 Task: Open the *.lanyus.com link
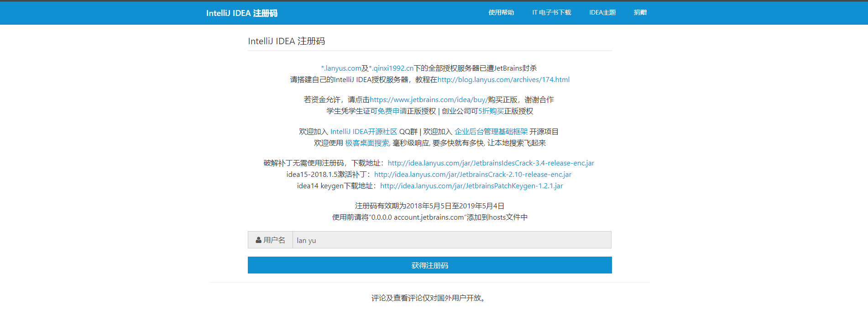[x=341, y=68]
